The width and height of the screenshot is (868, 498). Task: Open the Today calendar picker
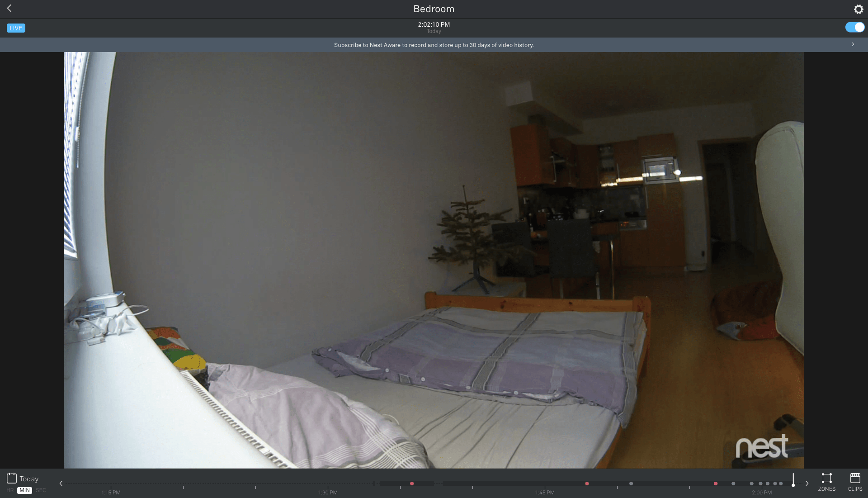click(12, 478)
